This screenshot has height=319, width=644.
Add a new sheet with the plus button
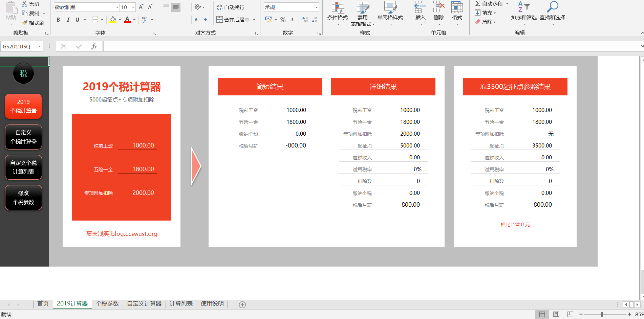[x=242, y=305]
